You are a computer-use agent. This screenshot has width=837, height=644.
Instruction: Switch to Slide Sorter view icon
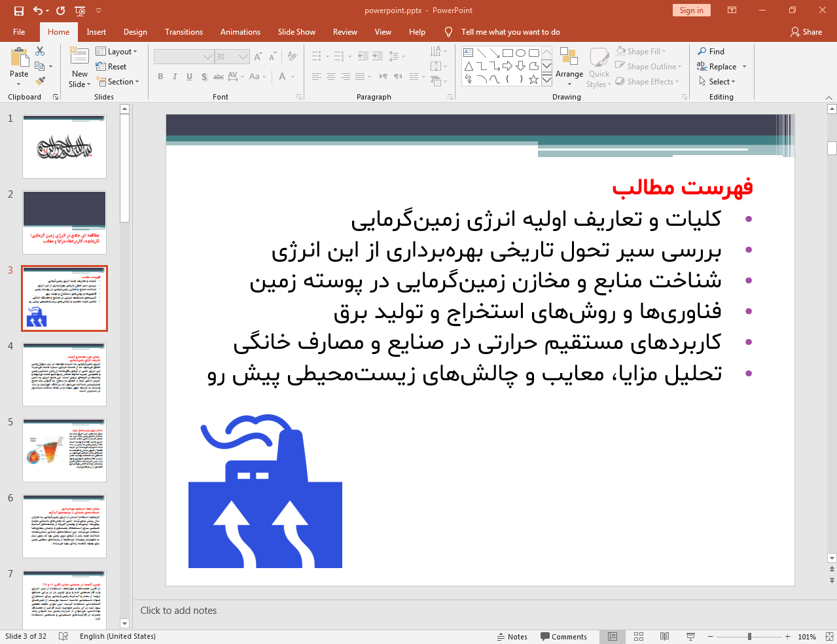[x=639, y=636]
